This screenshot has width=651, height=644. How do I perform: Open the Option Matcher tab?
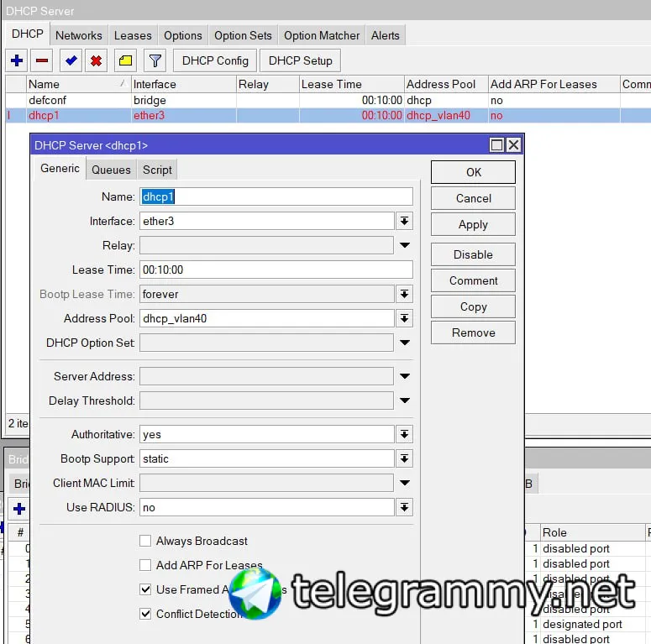click(322, 36)
